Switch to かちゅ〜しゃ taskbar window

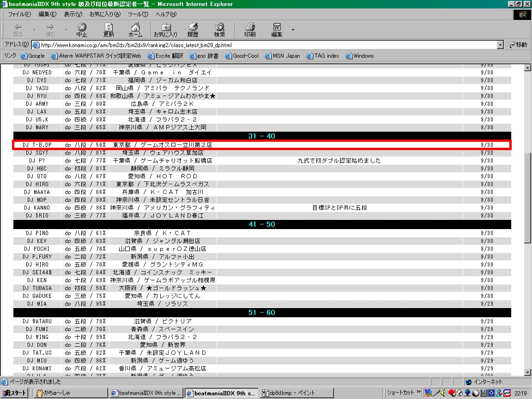[70, 393]
